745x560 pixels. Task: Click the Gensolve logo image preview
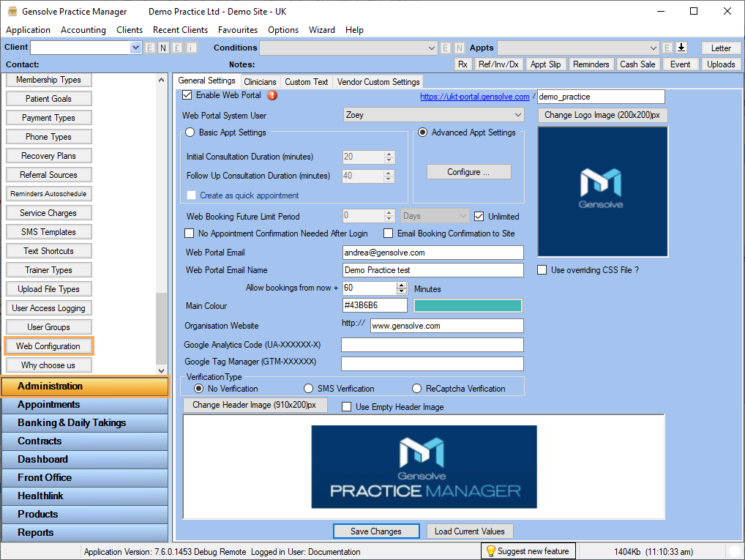point(602,192)
